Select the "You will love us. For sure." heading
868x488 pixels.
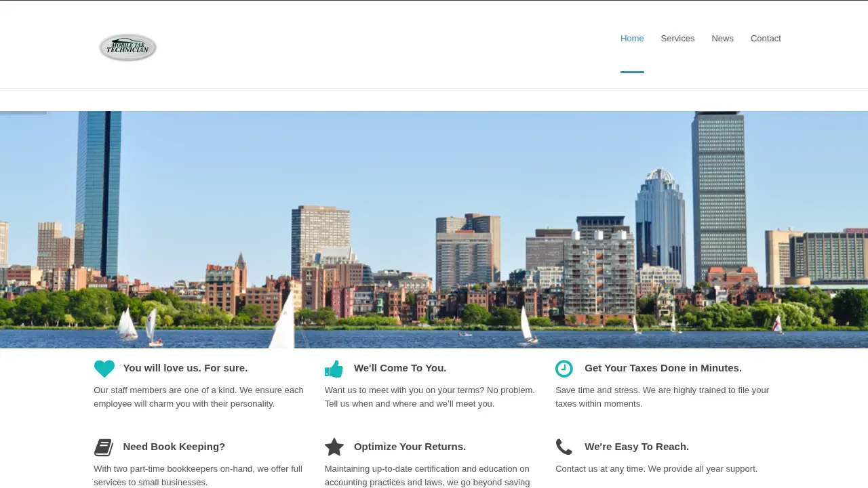(185, 368)
